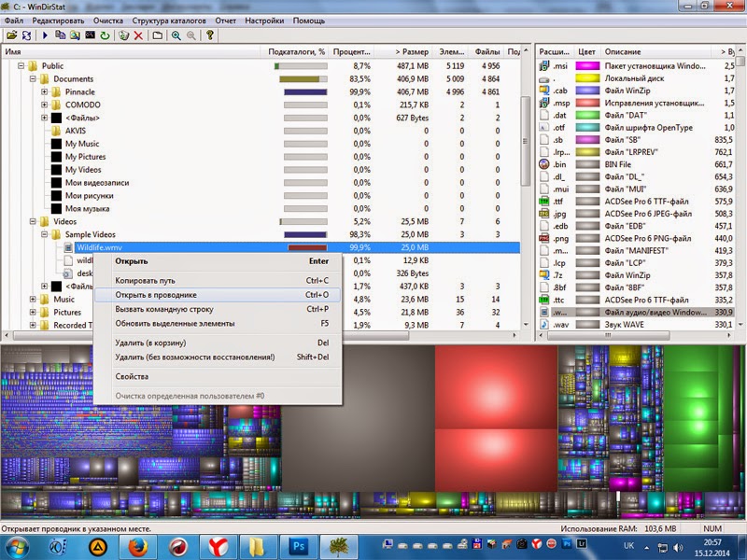Collapse the Videos folder node
Screen dimensions: 747x560
pyautogui.click(x=33, y=221)
